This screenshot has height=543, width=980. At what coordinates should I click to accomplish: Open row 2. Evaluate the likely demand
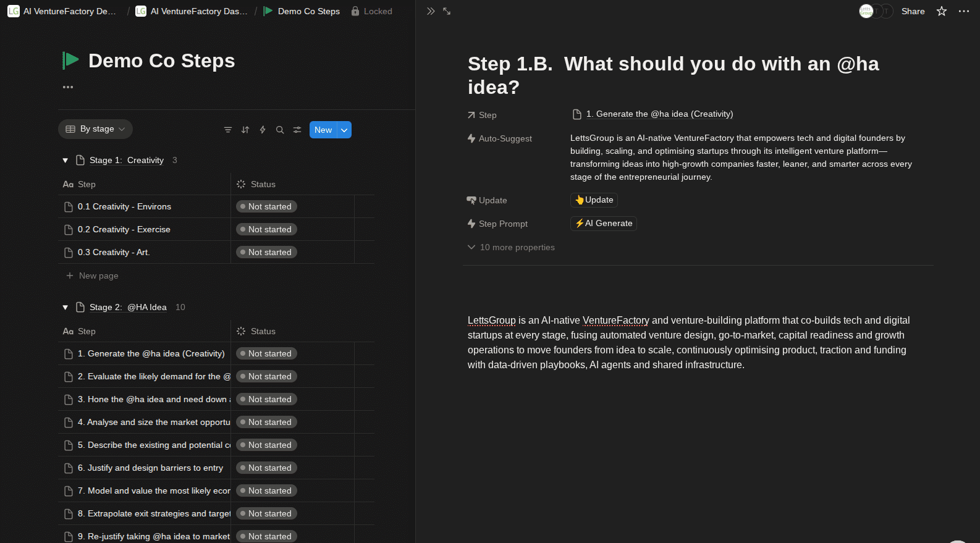(x=154, y=376)
